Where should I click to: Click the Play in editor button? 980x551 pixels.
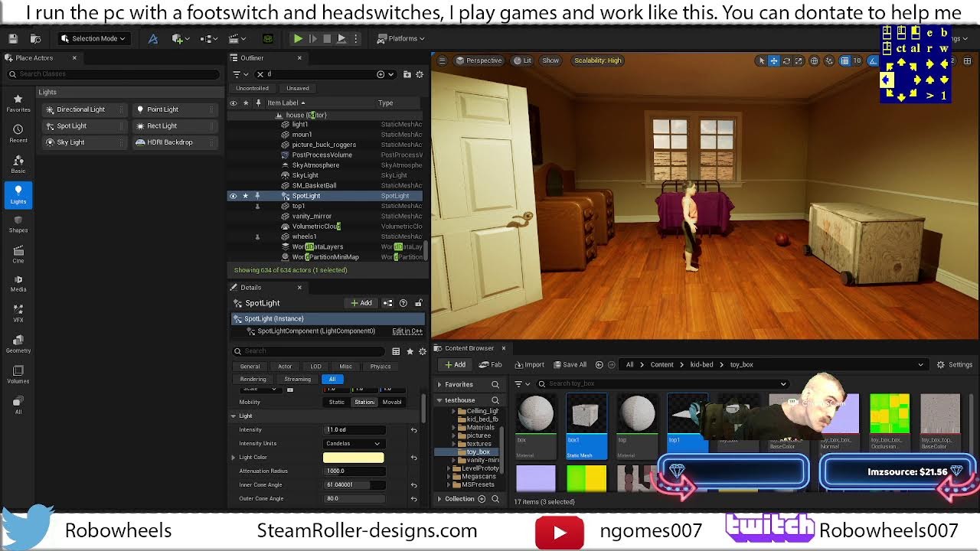click(298, 38)
